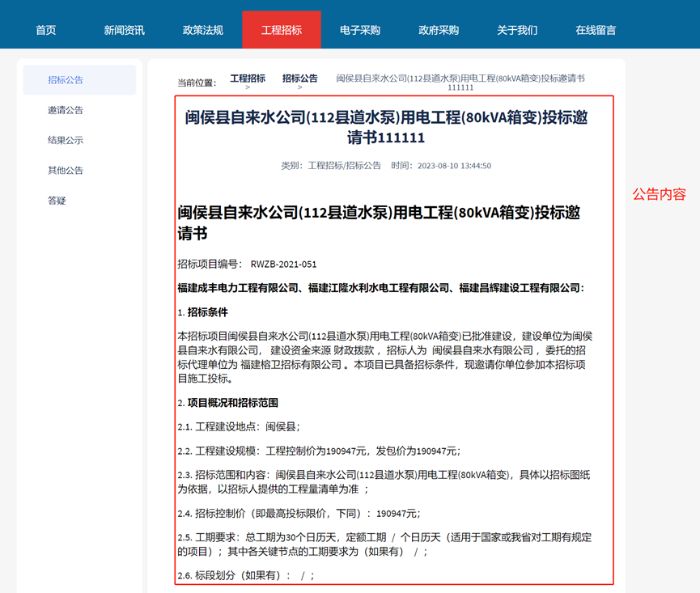This screenshot has width=700, height=593.
Task: Open 答疑 sidebar entry
Action: click(57, 201)
